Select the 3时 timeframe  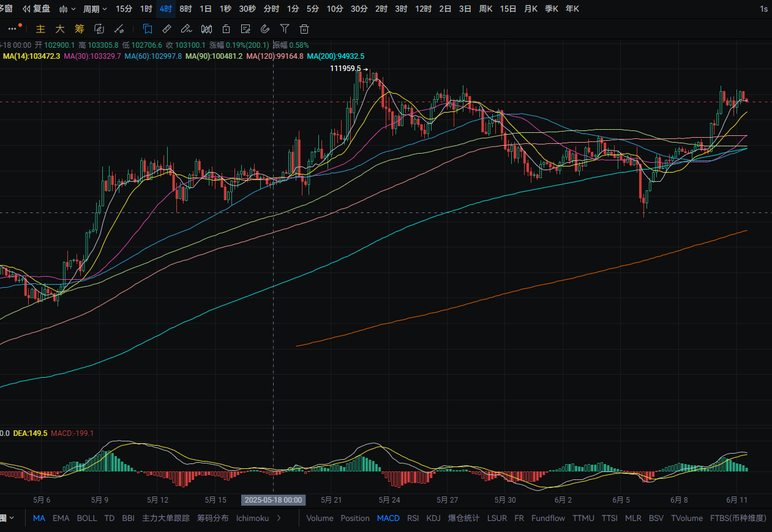(x=401, y=9)
